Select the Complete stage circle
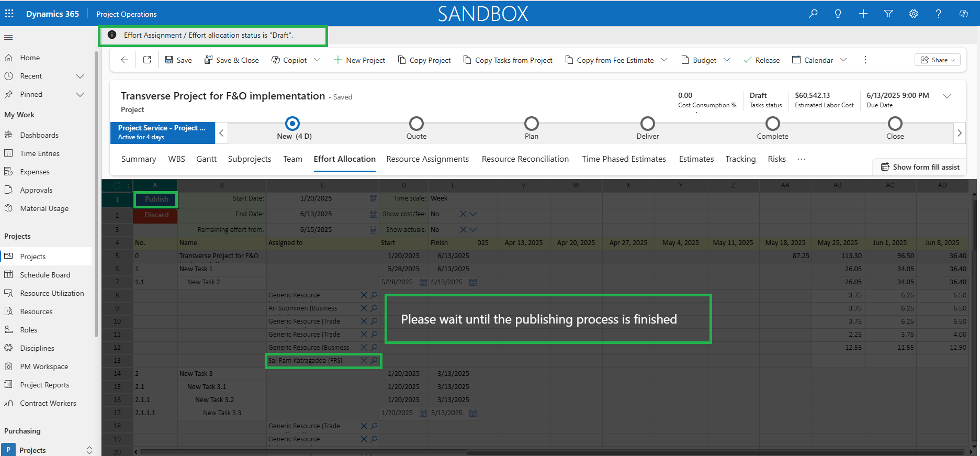This screenshot has width=980, height=456. coord(773,124)
